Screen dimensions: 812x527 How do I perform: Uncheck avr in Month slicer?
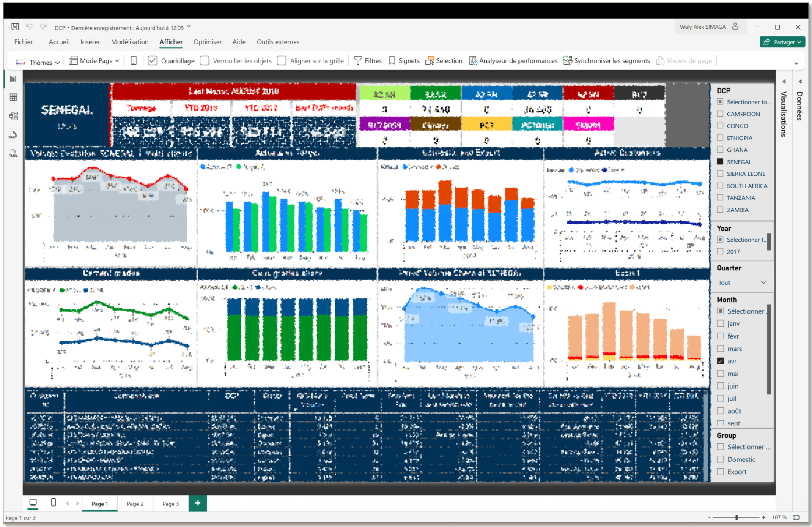tap(721, 361)
